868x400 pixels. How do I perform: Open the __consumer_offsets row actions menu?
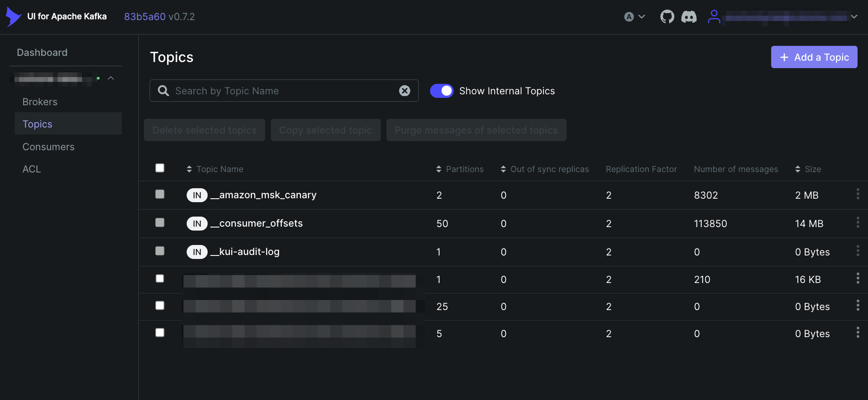tap(858, 223)
